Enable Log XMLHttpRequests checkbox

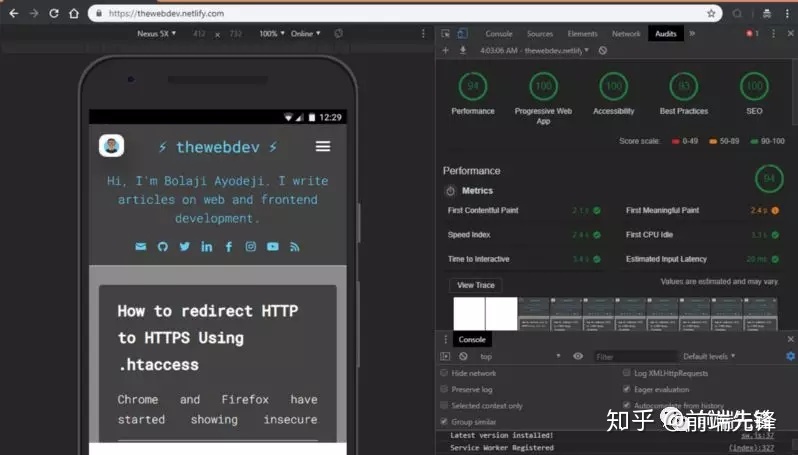pos(626,373)
